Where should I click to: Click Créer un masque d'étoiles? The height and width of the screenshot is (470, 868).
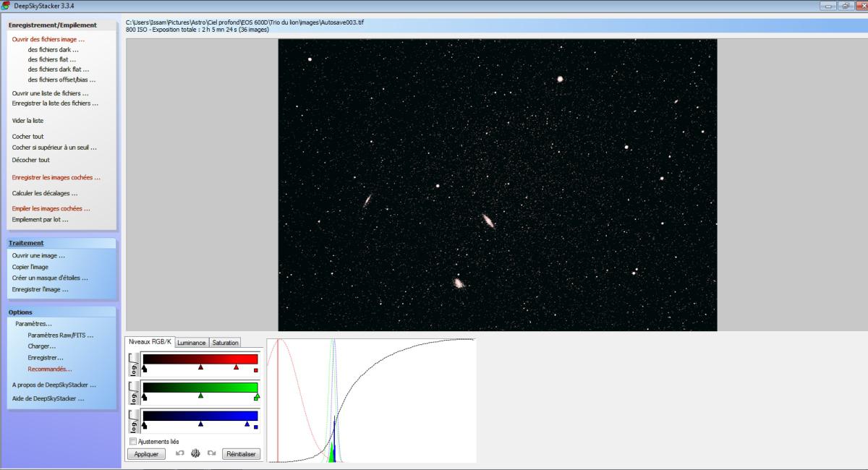(50, 278)
